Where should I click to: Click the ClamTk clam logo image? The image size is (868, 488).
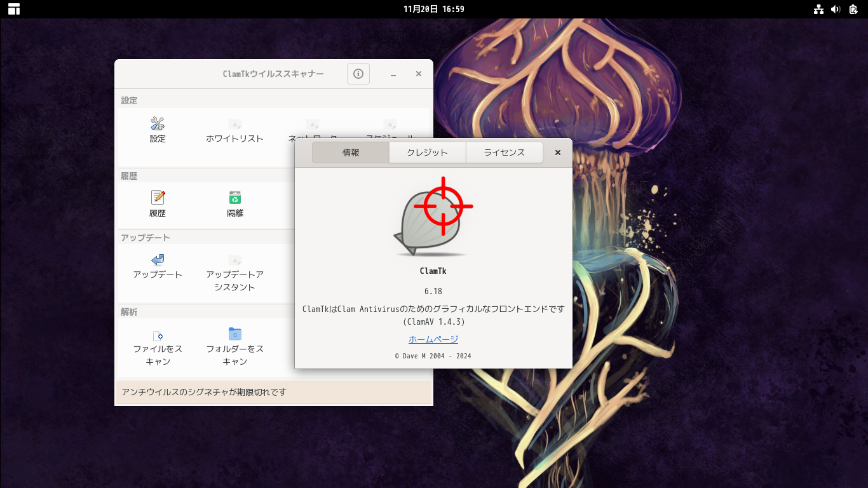433,217
